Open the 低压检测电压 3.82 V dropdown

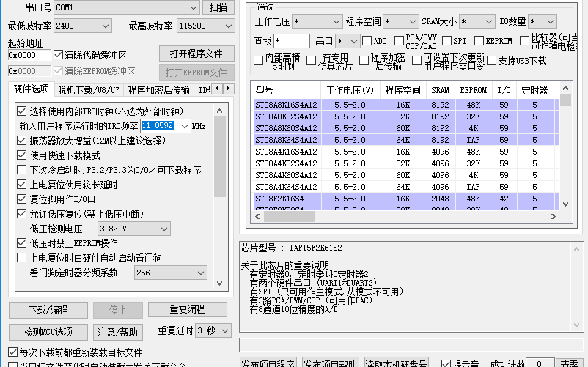pyautogui.click(x=134, y=229)
